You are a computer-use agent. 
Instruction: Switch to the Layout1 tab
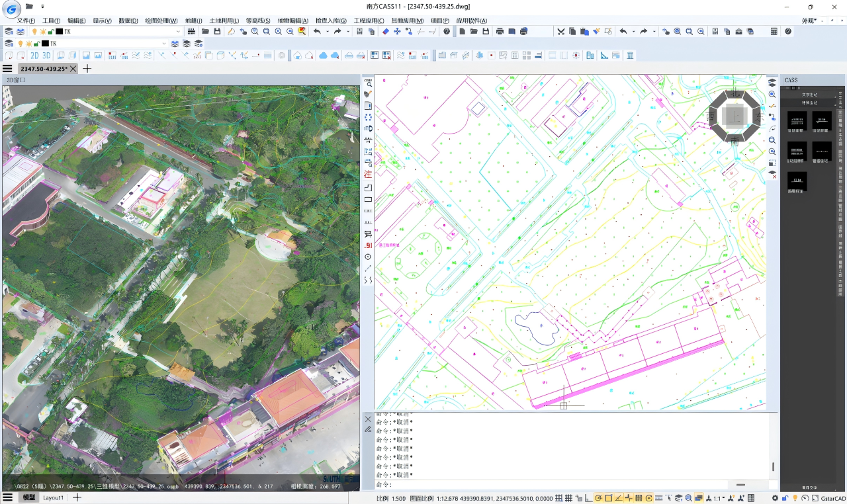click(x=54, y=497)
